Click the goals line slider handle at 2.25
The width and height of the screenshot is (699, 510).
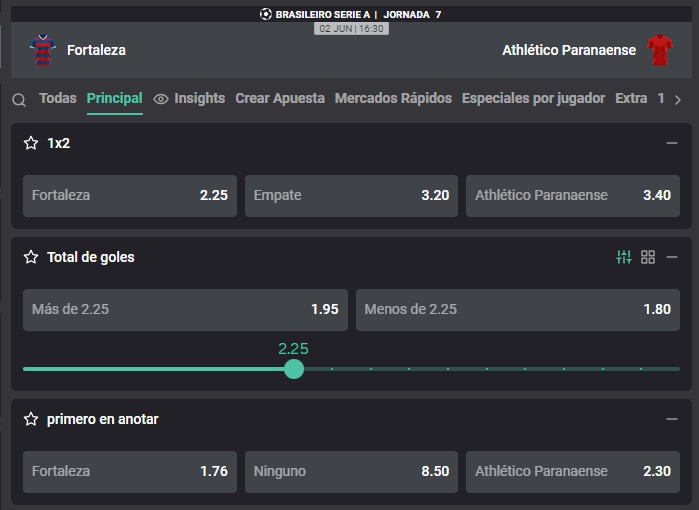[294, 369]
